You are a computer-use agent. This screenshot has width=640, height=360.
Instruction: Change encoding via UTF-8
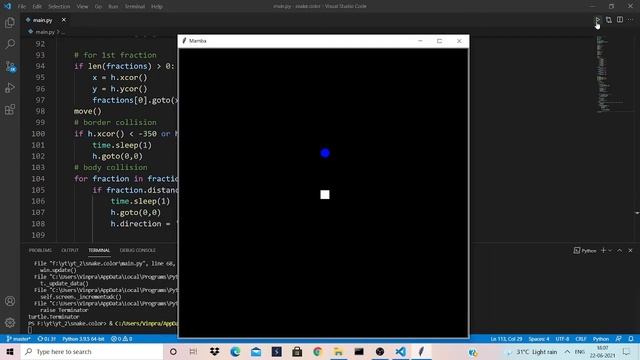click(x=562, y=339)
